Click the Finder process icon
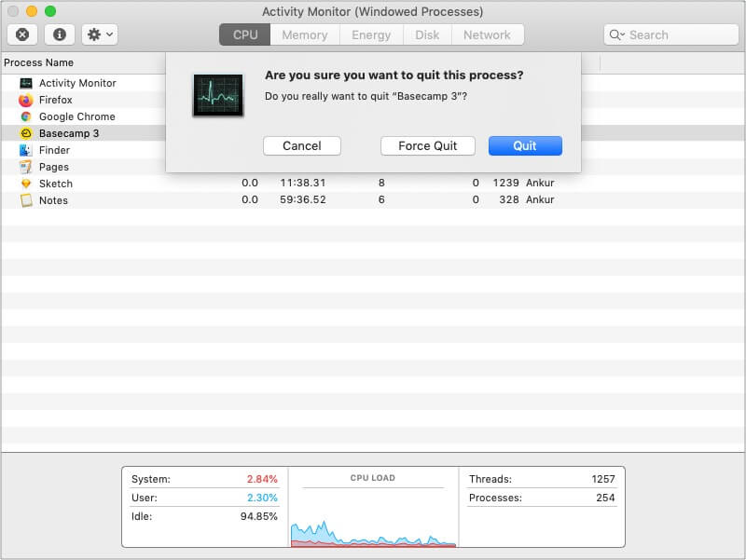 click(x=25, y=150)
